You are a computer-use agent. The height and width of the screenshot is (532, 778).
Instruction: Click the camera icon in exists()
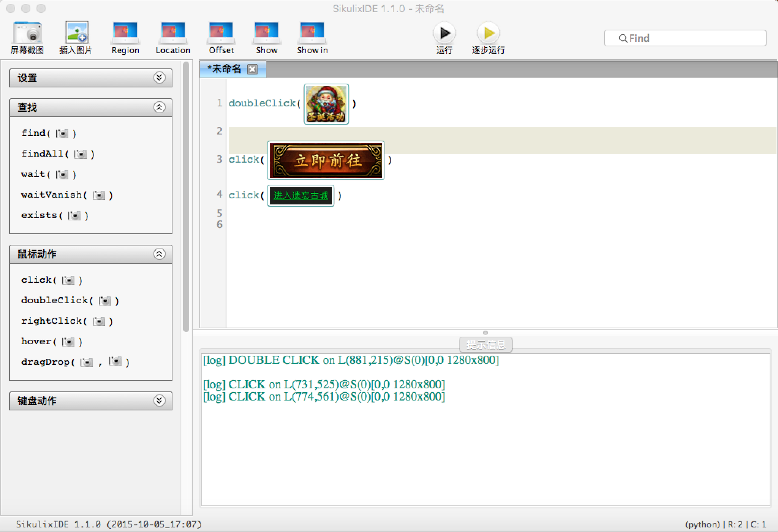point(74,215)
